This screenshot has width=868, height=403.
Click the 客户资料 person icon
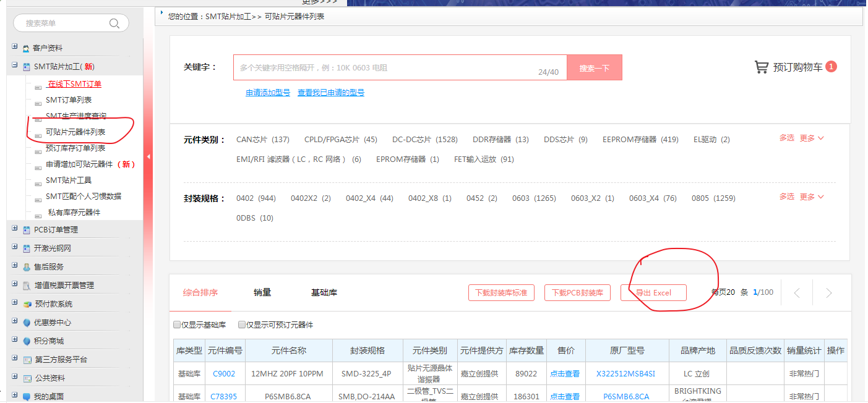click(x=26, y=48)
